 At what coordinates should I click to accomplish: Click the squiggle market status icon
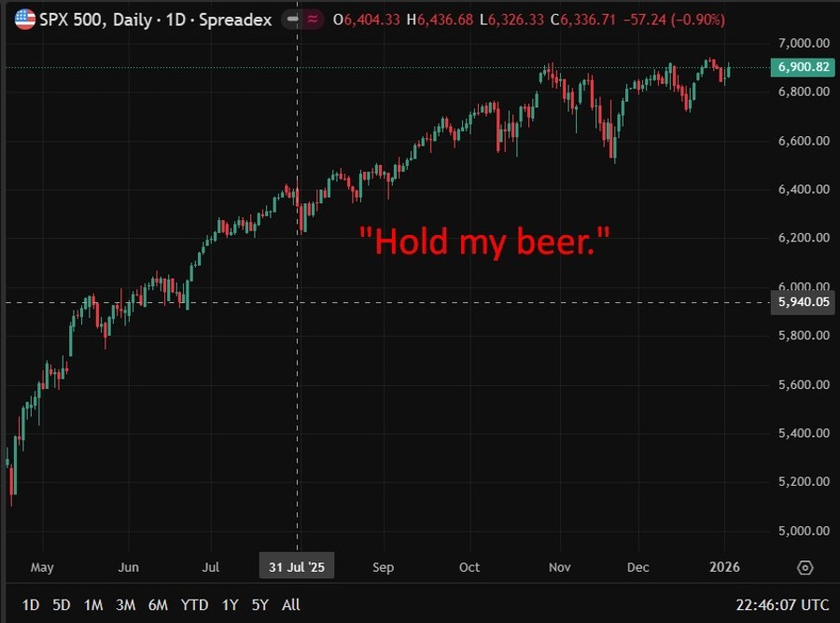[313, 19]
